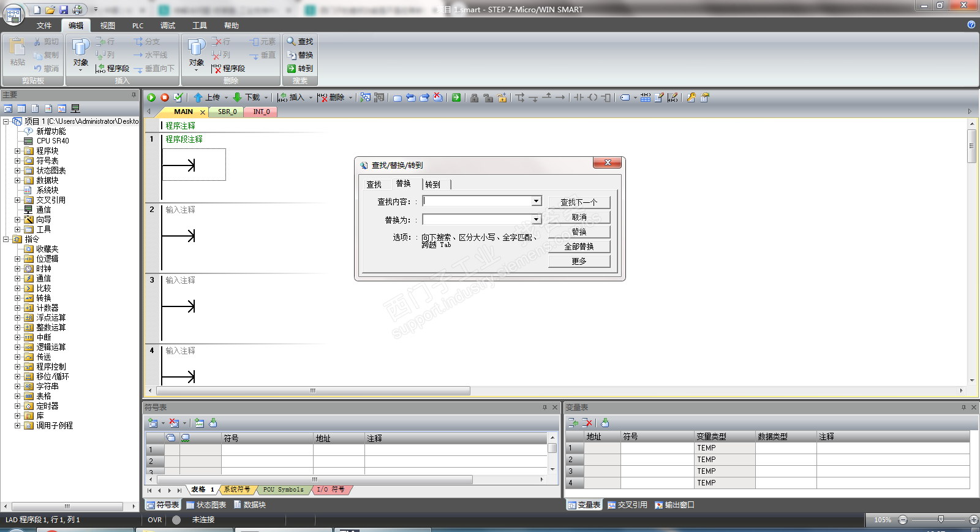Click the zoom out minus button
Image resolution: width=980 pixels, height=532 pixels.
pos(902,520)
